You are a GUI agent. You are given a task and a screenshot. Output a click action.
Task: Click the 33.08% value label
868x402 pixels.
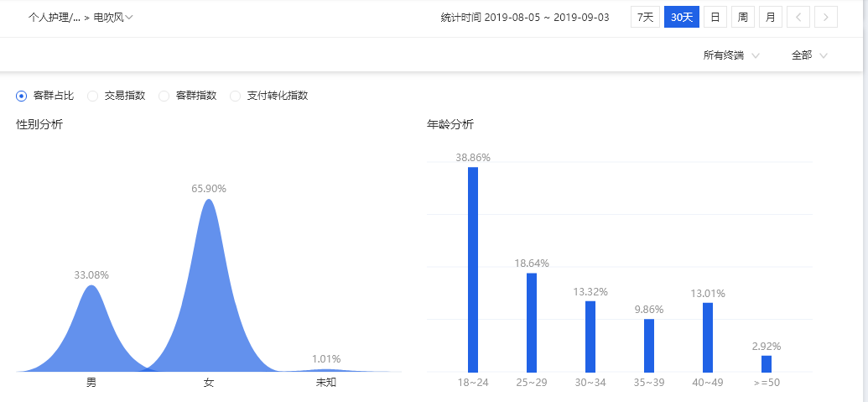[x=92, y=275]
